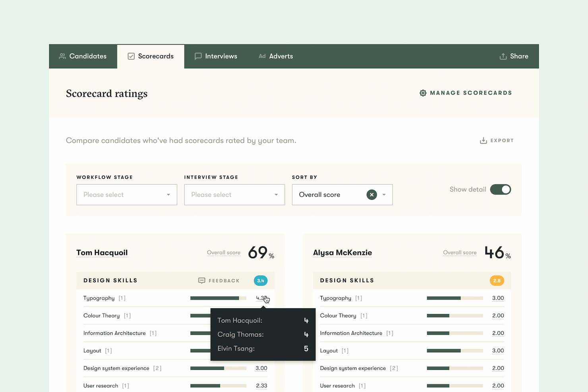
Task: Open Alysa McKenzie's profile link
Action: click(x=342, y=253)
